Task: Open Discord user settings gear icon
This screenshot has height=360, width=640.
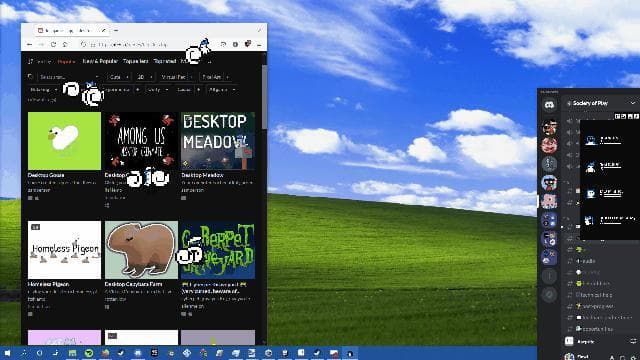Action: tap(633, 357)
